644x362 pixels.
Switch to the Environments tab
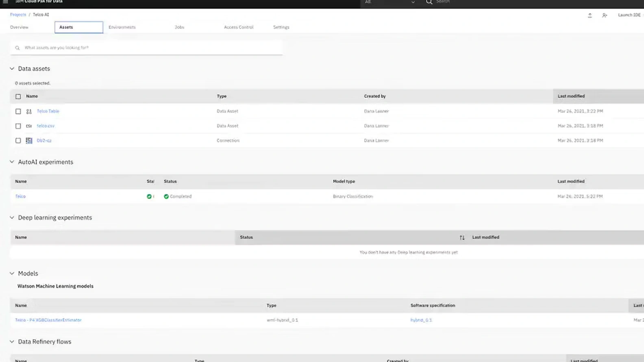(122, 27)
